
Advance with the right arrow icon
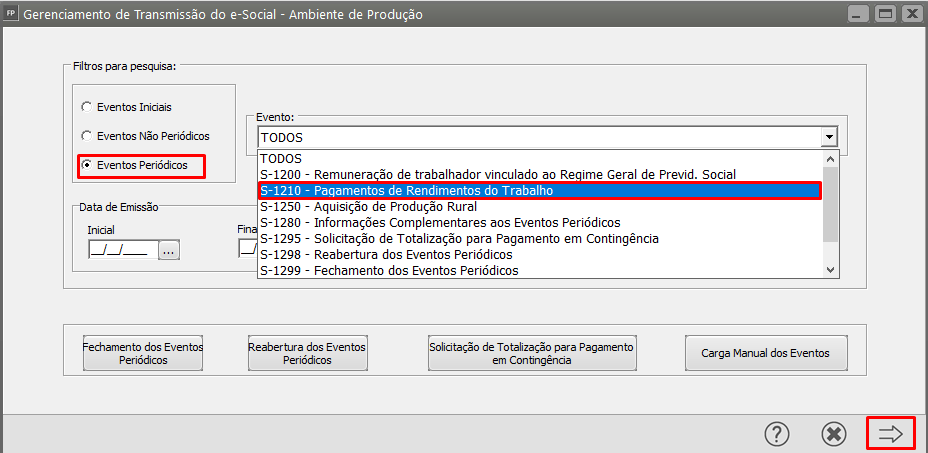pyautogui.click(x=891, y=434)
